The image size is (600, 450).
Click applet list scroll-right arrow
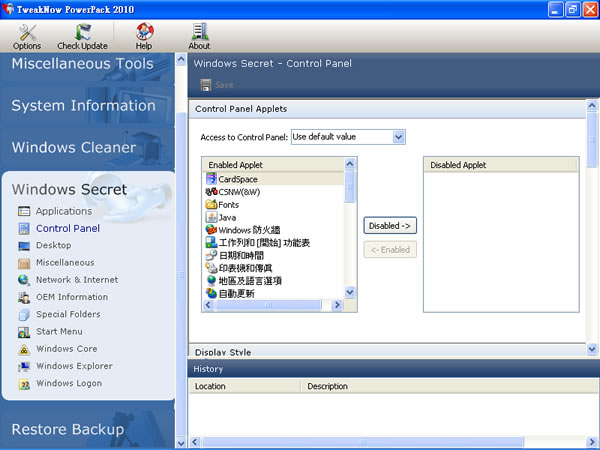click(337, 305)
